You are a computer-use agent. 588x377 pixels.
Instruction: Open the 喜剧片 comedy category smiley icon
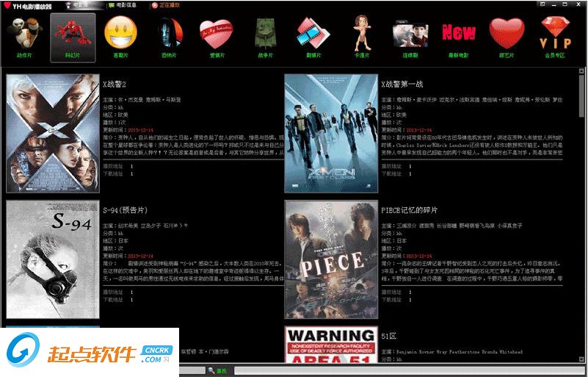pos(120,37)
